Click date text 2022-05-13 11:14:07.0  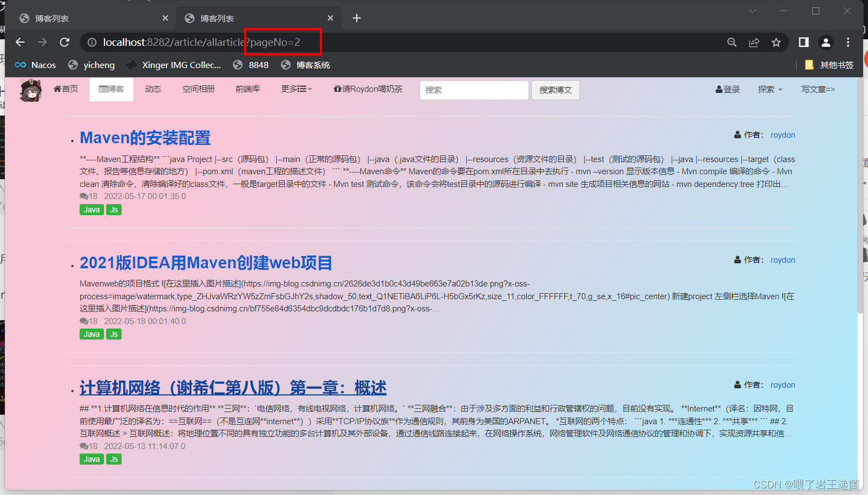[x=145, y=446]
